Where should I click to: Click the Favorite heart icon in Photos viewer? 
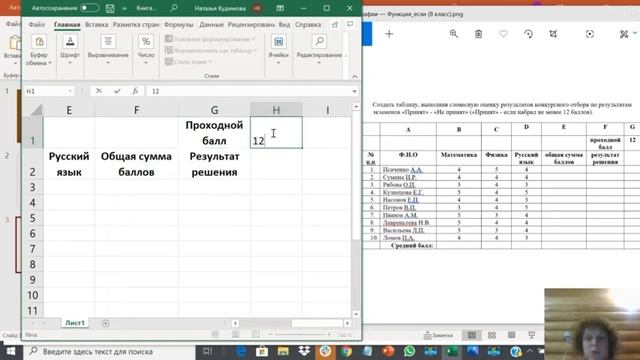[x=503, y=34]
